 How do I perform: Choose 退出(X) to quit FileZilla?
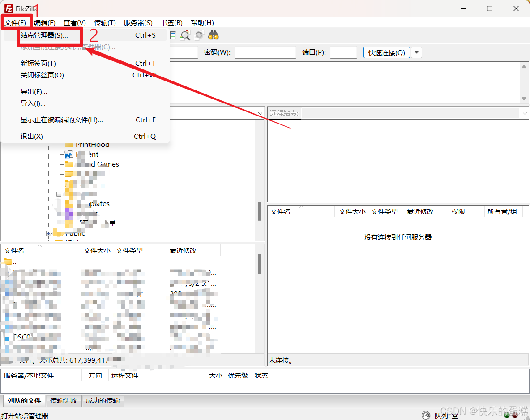85,137
